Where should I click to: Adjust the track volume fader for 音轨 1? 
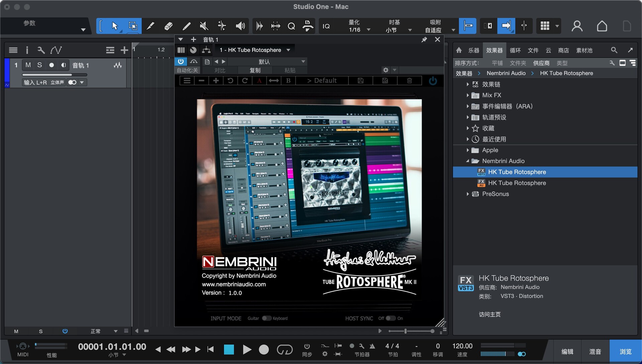click(x=71, y=75)
